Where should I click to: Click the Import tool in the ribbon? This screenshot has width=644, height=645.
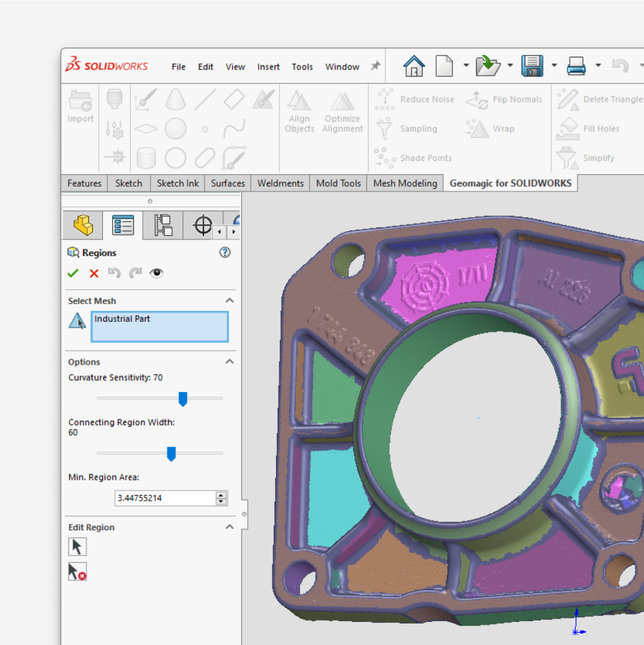coord(80,107)
